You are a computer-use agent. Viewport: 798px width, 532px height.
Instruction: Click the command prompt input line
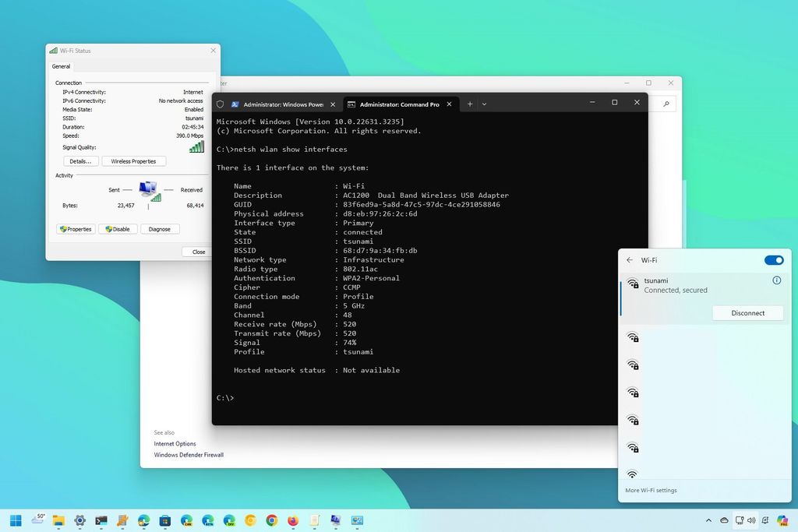tap(232, 398)
